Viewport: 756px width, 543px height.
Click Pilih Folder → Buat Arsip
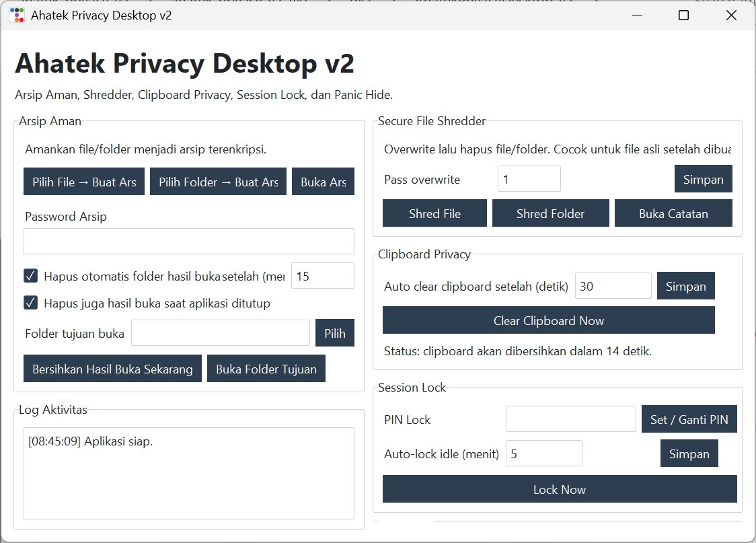pyautogui.click(x=218, y=181)
